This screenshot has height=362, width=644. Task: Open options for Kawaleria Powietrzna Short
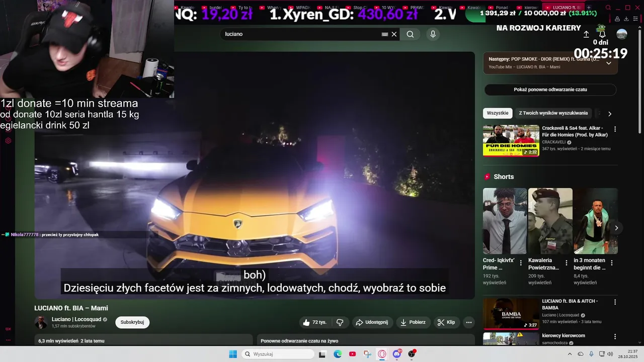[567, 262]
